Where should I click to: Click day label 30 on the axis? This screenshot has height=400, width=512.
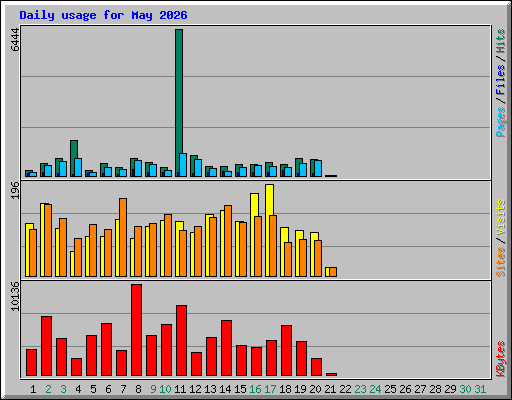click(x=465, y=389)
